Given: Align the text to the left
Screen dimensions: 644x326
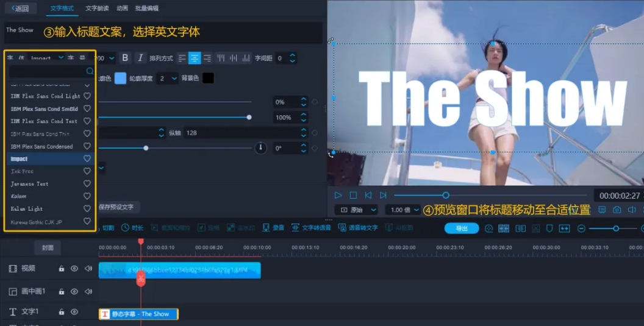Looking at the screenshot, I should [182, 58].
